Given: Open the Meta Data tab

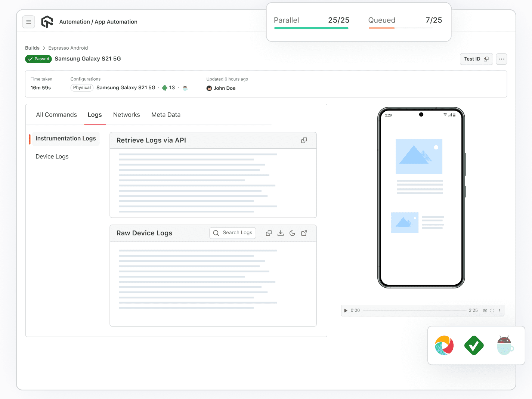Looking at the screenshot, I should pyautogui.click(x=166, y=115).
